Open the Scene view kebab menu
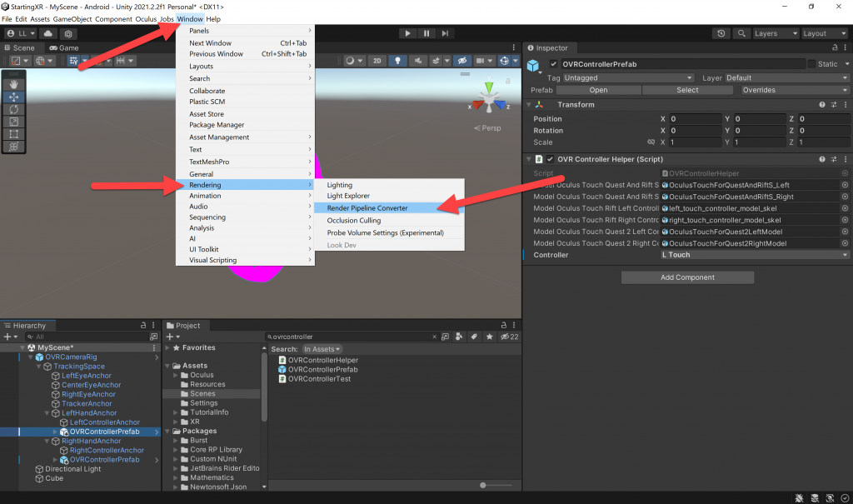853x504 pixels. pos(513,47)
